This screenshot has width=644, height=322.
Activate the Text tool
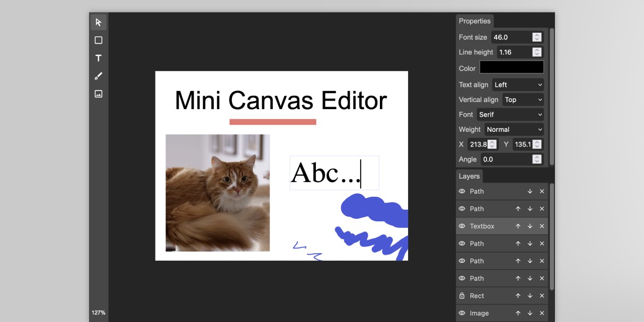(x=98, y=58)
